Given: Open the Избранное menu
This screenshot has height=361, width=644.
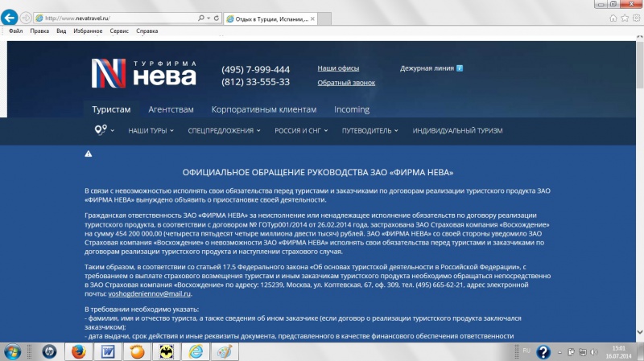Looking at the screenshot, I should pos(88,31).
